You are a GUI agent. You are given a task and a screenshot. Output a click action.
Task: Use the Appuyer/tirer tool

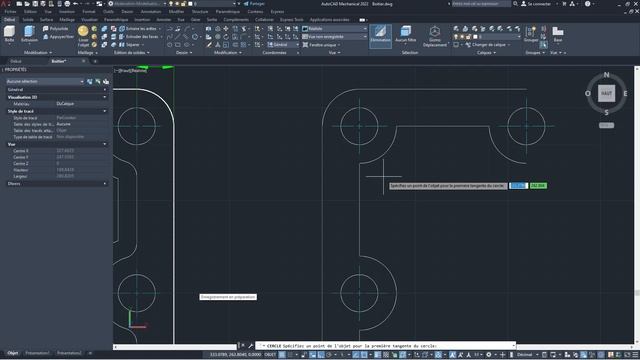(58, 37)
